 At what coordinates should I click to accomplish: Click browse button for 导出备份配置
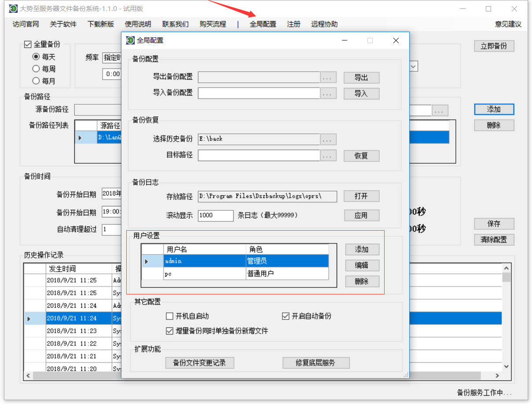pos(328,77)
